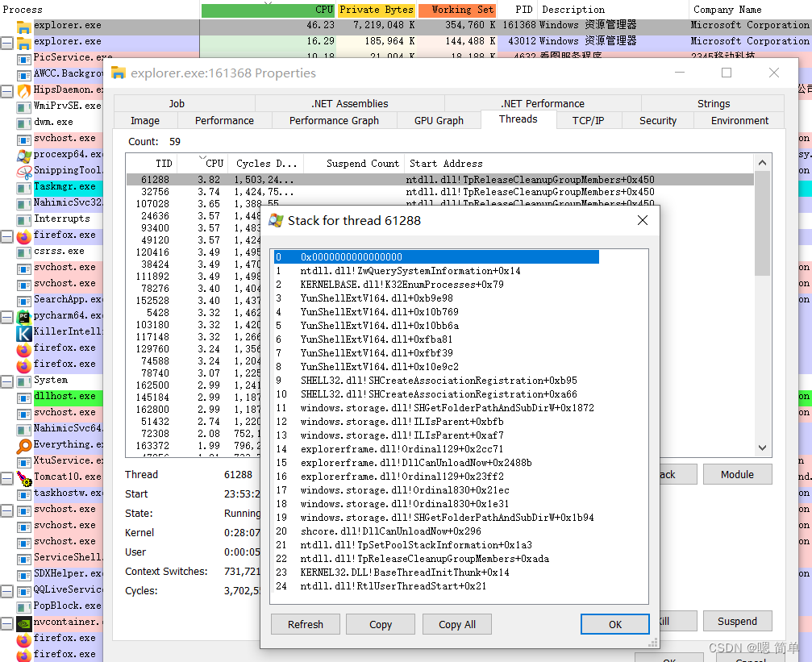Click the thread list scrollbar up arrow
Image resolution: width=812 pixels, height=662 pixels.
(762, 163)
